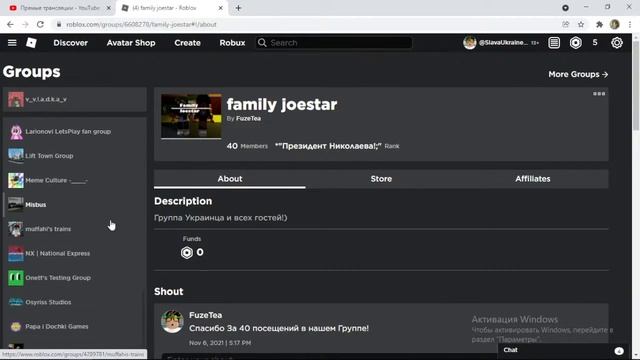Open Create in the top navigation

187,43
